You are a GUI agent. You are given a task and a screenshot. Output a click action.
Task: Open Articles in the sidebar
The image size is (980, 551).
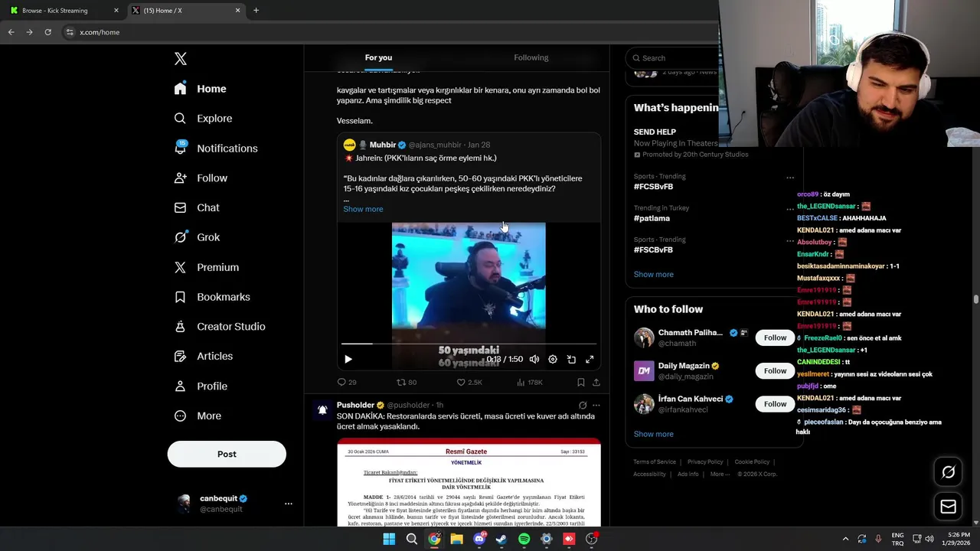(x=204, y=356)
